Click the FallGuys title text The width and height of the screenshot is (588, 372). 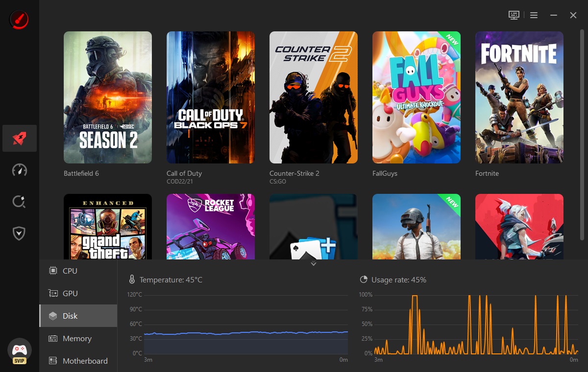click(385, 173)
